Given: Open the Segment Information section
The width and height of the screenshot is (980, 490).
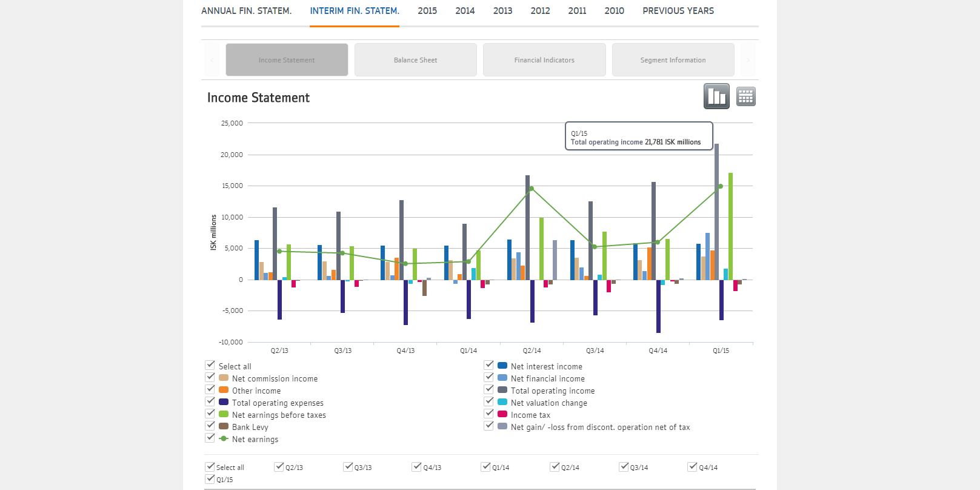Looking at the screenshot, I should [x=673, y=60].
